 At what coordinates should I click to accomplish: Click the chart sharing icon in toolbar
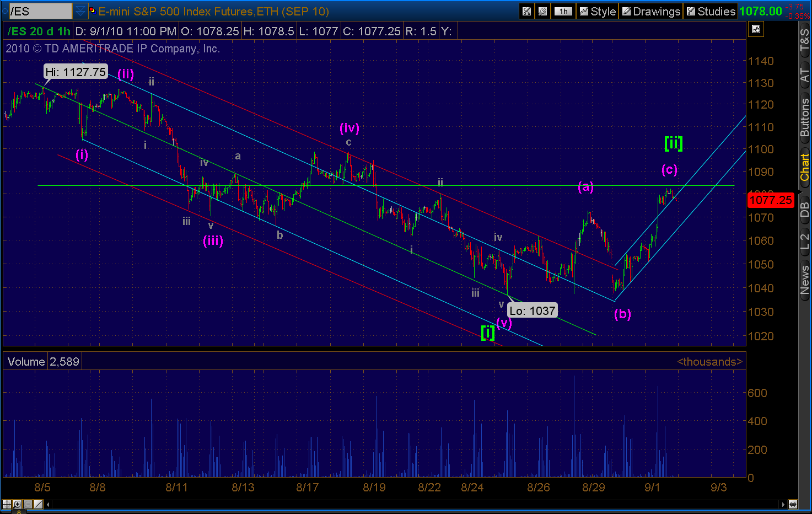tap(527, 11)
